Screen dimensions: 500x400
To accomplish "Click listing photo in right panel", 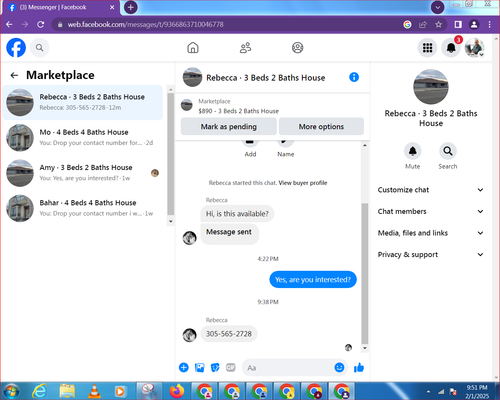I will tap(431, 87).
